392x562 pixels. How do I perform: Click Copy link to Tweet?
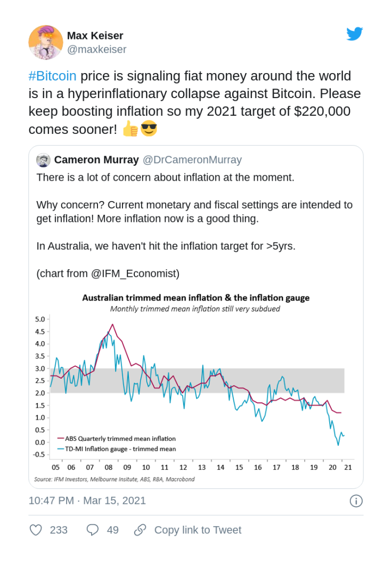(x=198, y=530)
